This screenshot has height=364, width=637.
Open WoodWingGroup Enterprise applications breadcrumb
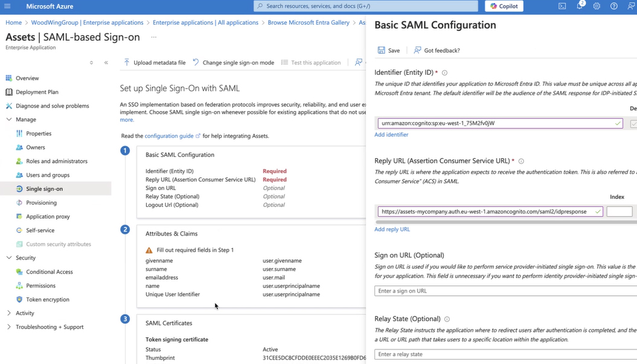pos(88,22)
